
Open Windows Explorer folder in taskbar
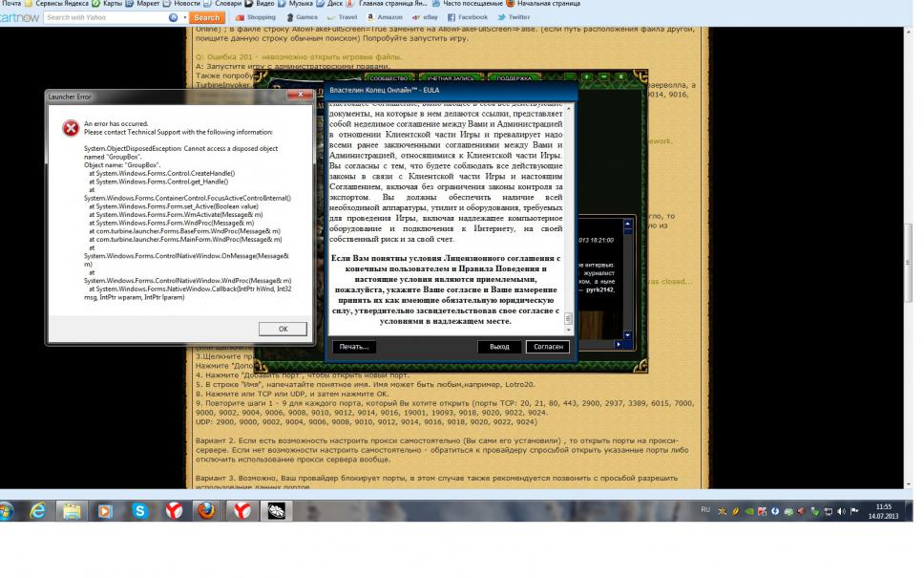click(72, 511)
